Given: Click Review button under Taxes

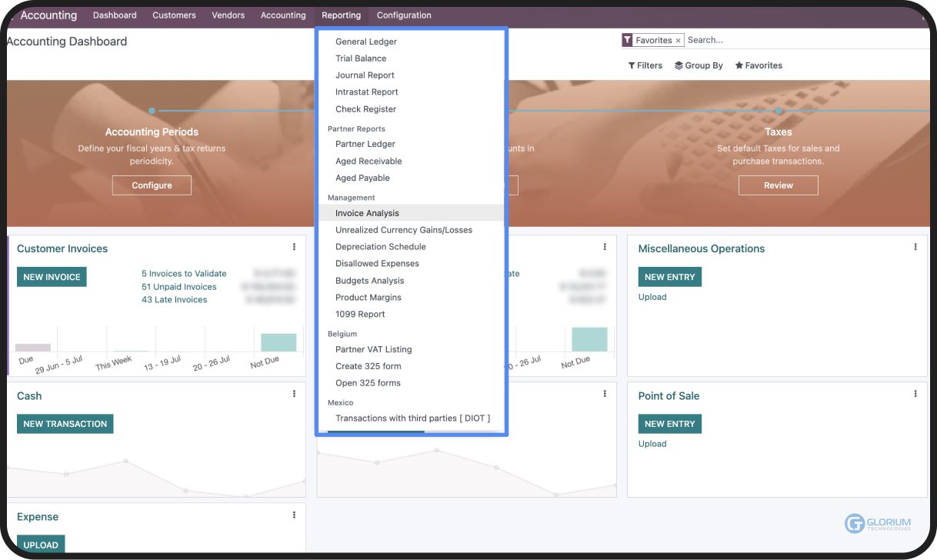Looking at the screenshot, I should click(778, 185).
